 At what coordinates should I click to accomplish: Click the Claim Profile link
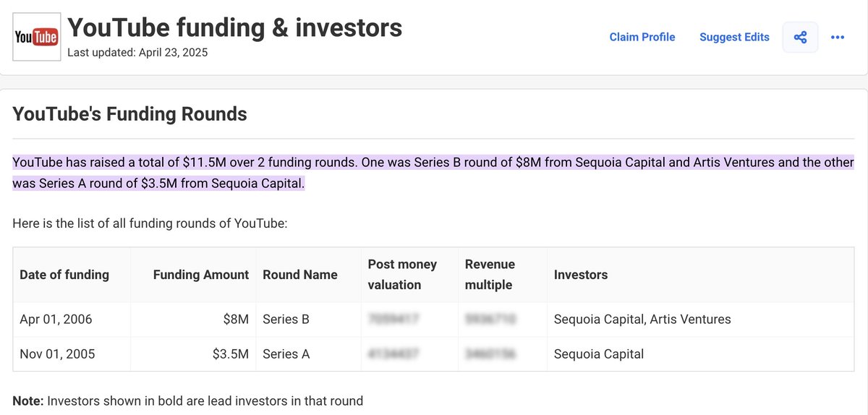coord(642,37)
